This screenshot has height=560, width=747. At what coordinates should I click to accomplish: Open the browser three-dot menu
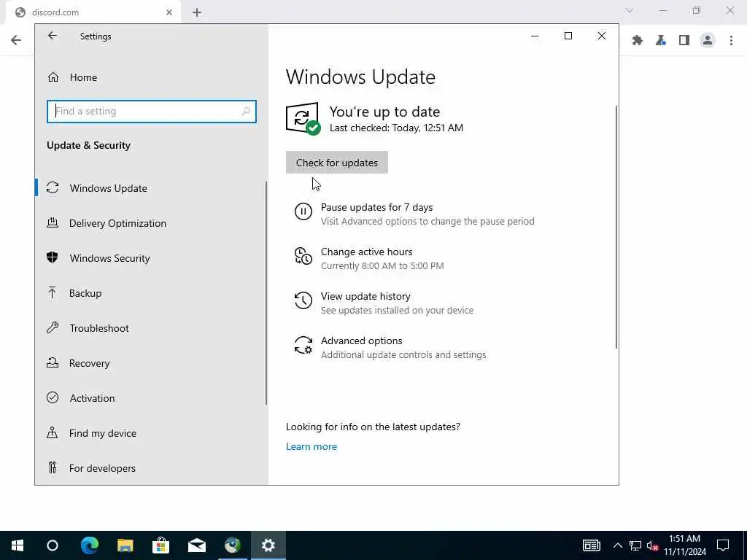731,41
